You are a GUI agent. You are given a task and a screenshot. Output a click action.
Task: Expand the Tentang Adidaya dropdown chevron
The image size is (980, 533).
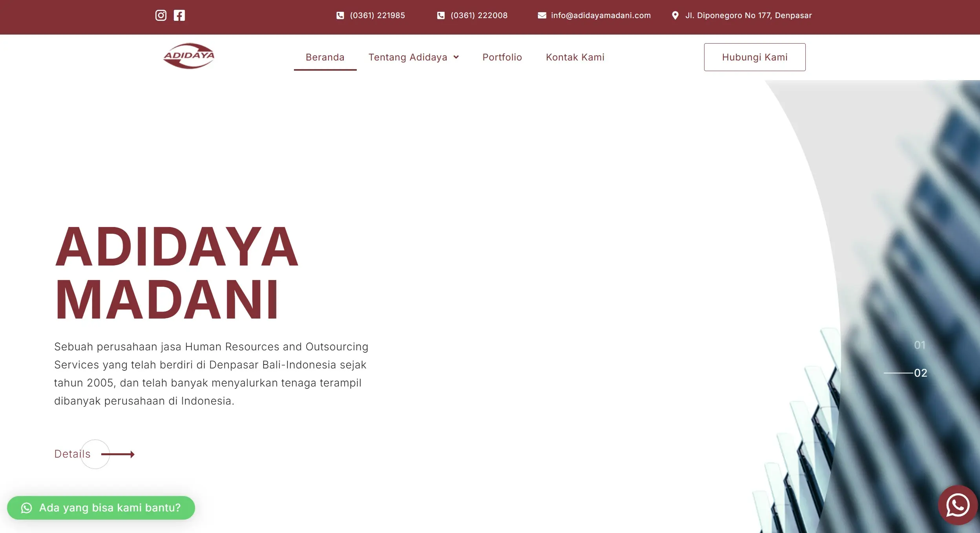[456, 57]
